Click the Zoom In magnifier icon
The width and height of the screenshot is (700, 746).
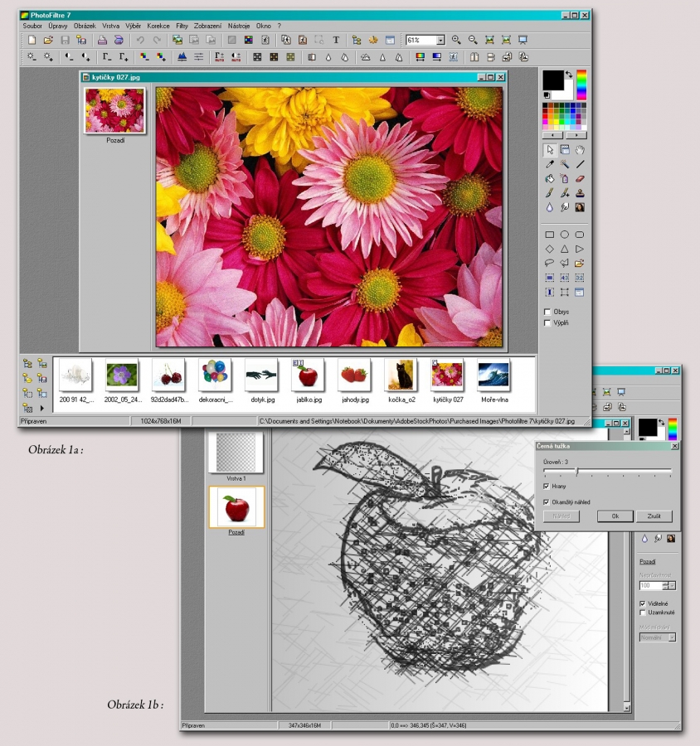pyautogui.click(x=456, y=40)
